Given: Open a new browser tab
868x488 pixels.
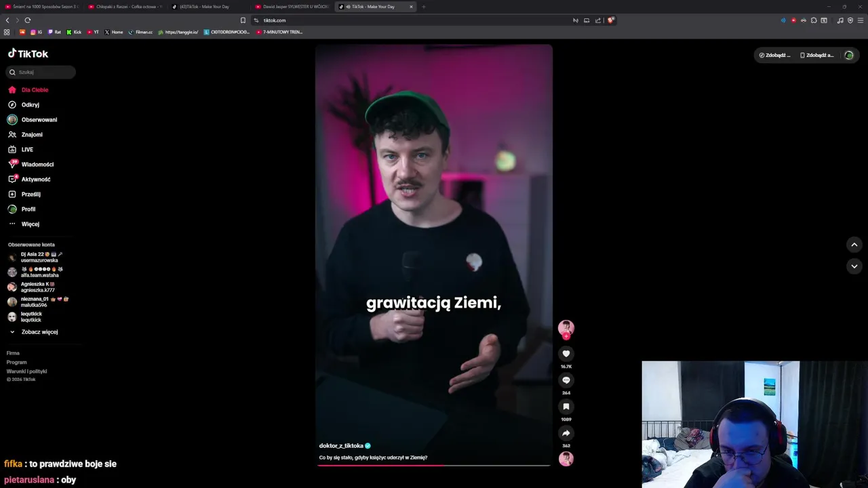Looking at the screenshot, I should click(424, 7).
